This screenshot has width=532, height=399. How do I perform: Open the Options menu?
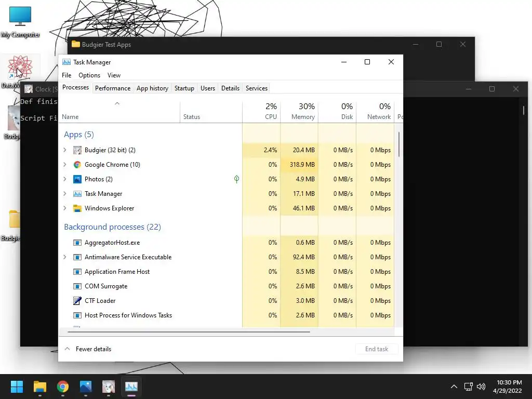[x=89, y=75]
